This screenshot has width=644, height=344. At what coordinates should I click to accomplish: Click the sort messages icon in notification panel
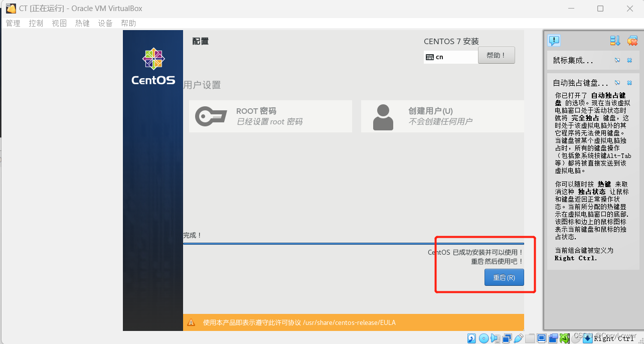(615, 41)
